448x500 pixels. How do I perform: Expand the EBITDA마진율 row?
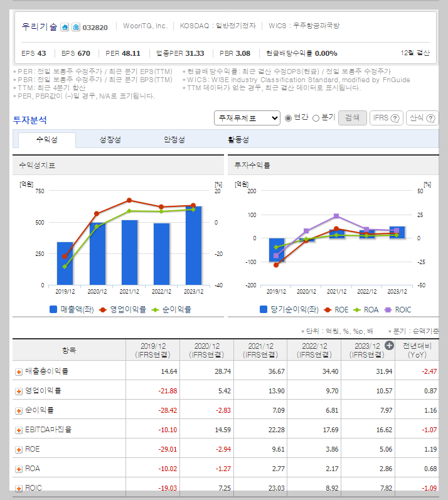coord(19,430)
